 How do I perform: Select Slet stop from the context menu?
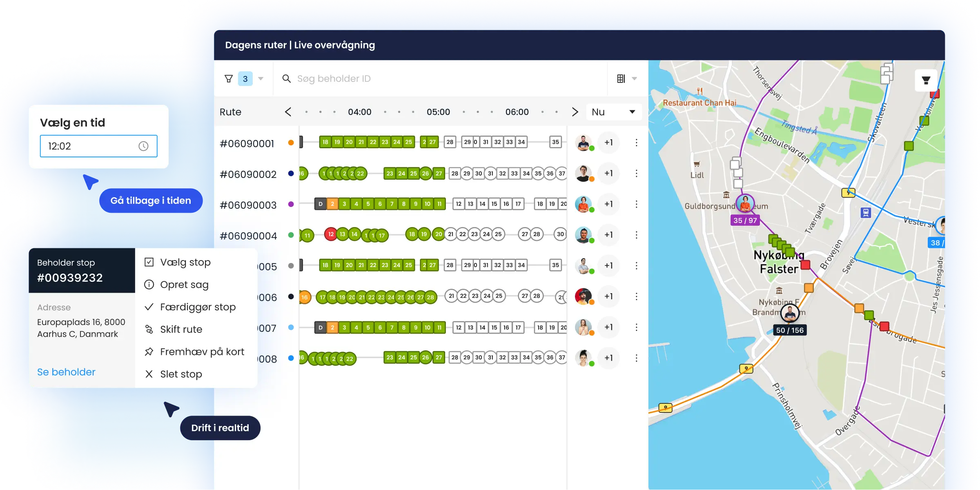point(181,374)
